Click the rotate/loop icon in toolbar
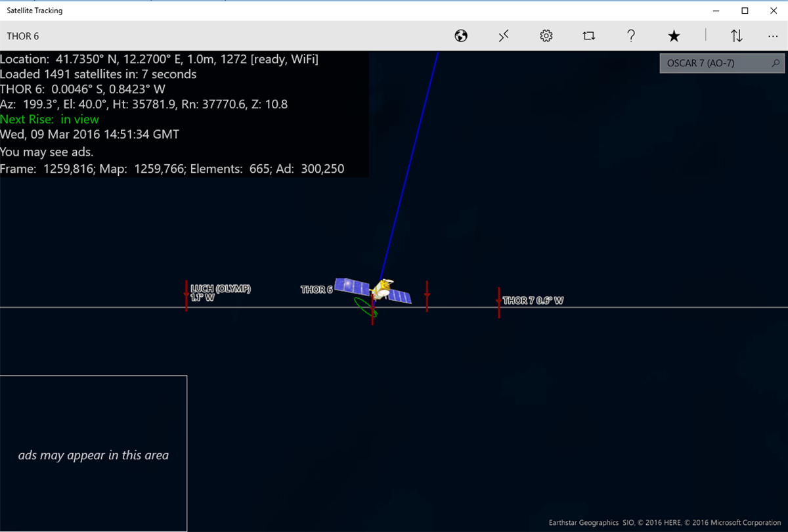The width and height of the screenshot is (788, 532). point(588,36)
